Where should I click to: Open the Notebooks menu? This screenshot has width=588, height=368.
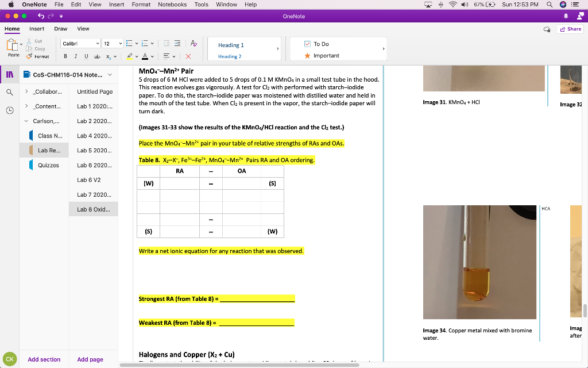click(172, 5)
